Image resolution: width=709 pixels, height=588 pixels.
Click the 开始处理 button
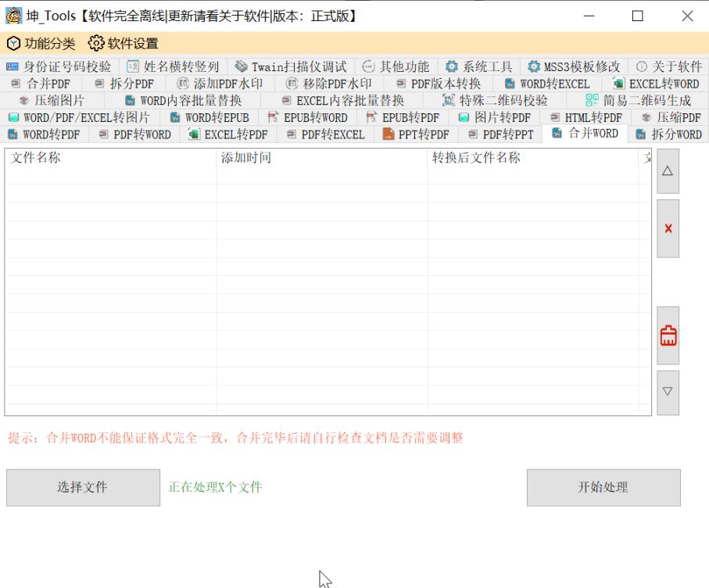pyautogui.click(x=603, y=487)
